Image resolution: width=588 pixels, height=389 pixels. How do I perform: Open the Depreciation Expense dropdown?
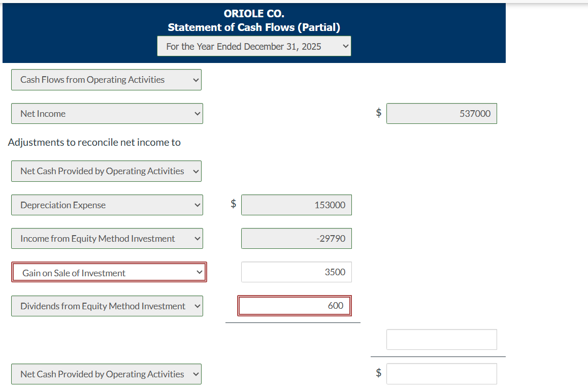[107, 205]
